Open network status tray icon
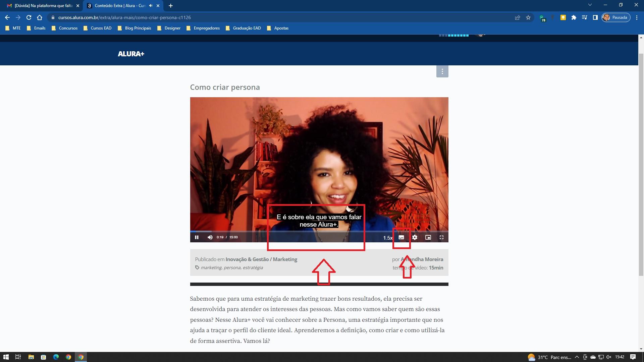The image size is (644, 362). point(601,357)
